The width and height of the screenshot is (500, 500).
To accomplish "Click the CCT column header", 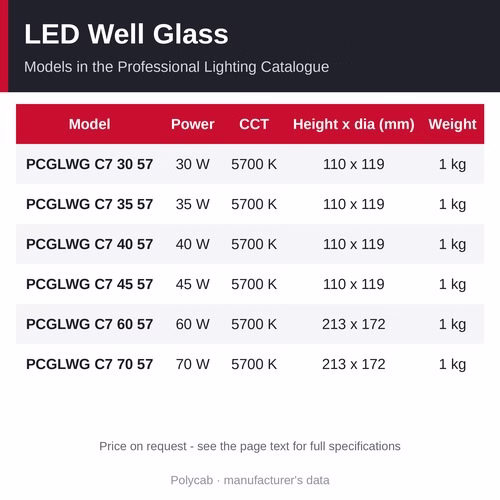I will coord(254,124).
